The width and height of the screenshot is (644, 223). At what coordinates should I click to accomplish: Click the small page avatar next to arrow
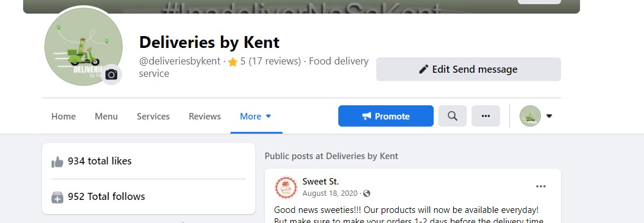pyautogui.click(x=530, y=116)
